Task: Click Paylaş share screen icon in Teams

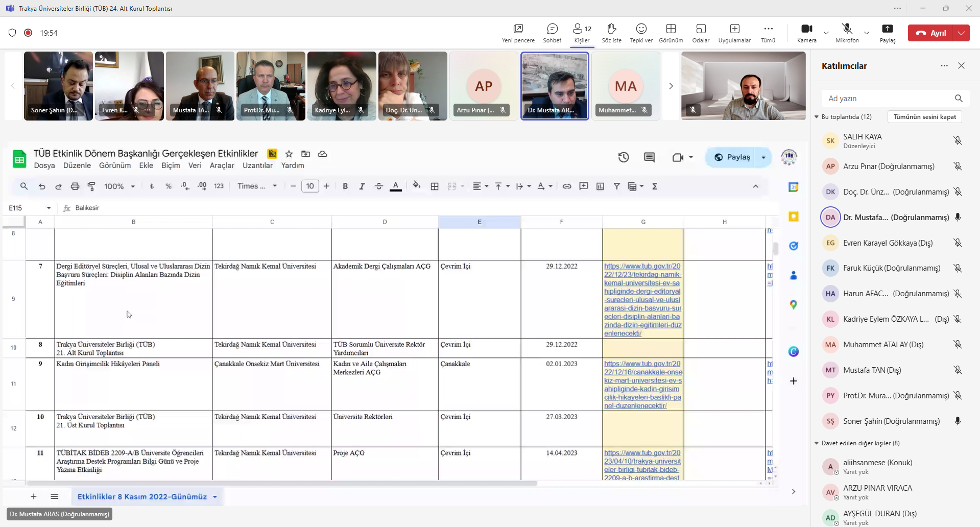Action: pos(887,33)
